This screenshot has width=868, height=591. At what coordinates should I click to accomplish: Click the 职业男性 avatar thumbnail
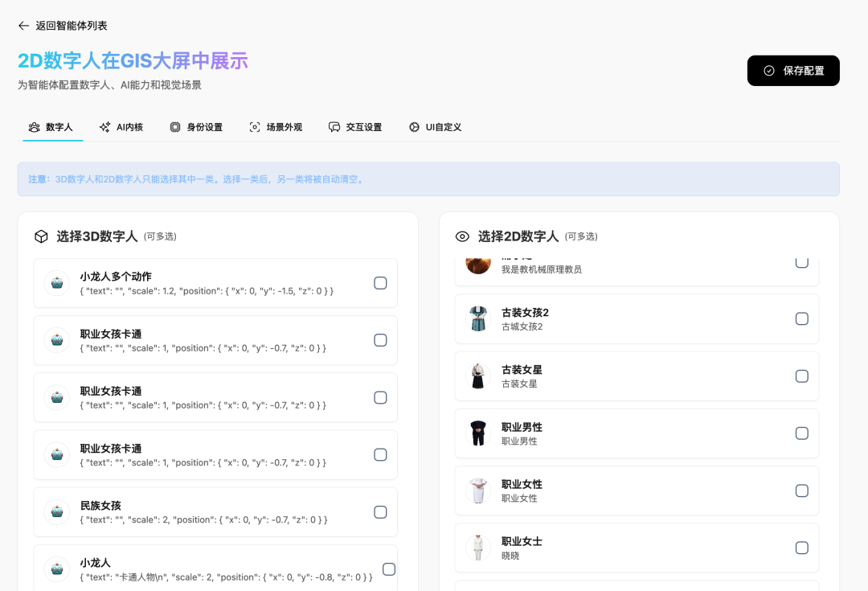click(478, 433)
